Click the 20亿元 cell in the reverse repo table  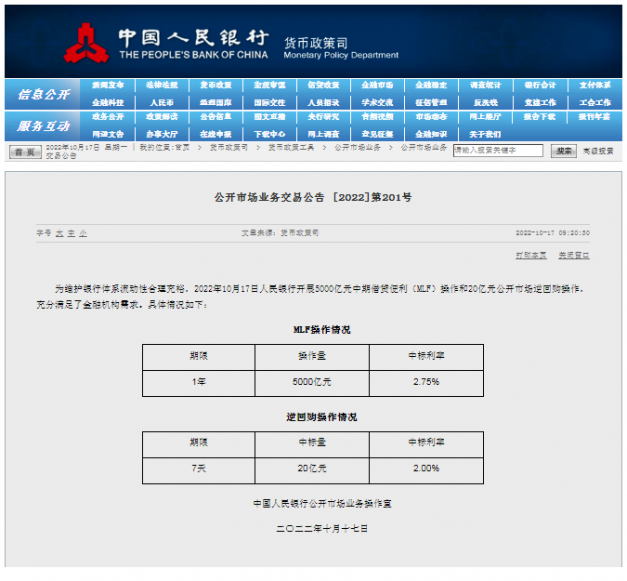click(x=312, y=469)
